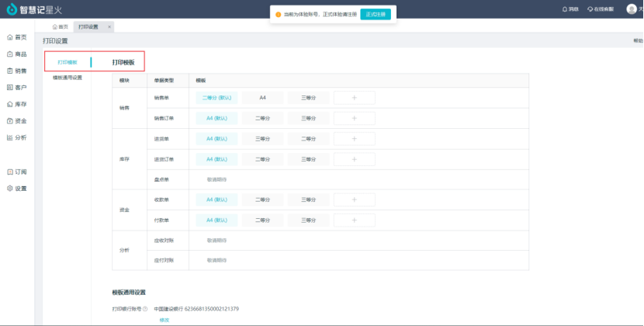Click the 模板通用设置 section heading
Viewport: 644px width, 326px height.
click(x=129, y=293)
